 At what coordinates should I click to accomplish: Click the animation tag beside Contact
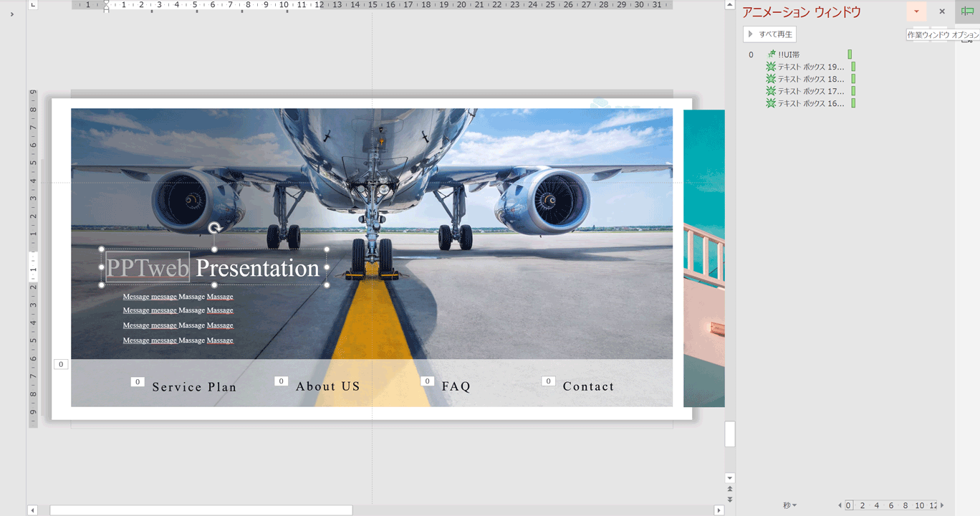pos(548,381)
